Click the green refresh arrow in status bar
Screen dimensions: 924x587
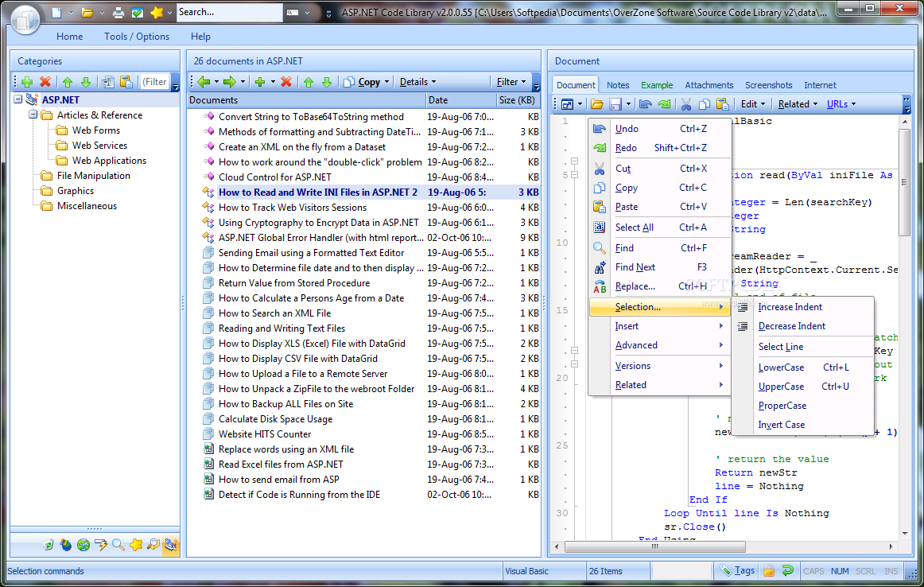click(x=787, y=570)
